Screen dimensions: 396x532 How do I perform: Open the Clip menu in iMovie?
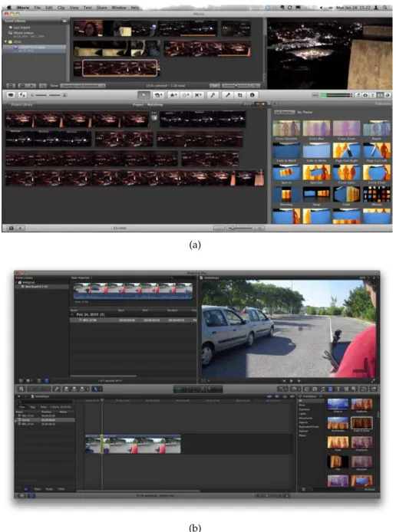coord(61,8)
